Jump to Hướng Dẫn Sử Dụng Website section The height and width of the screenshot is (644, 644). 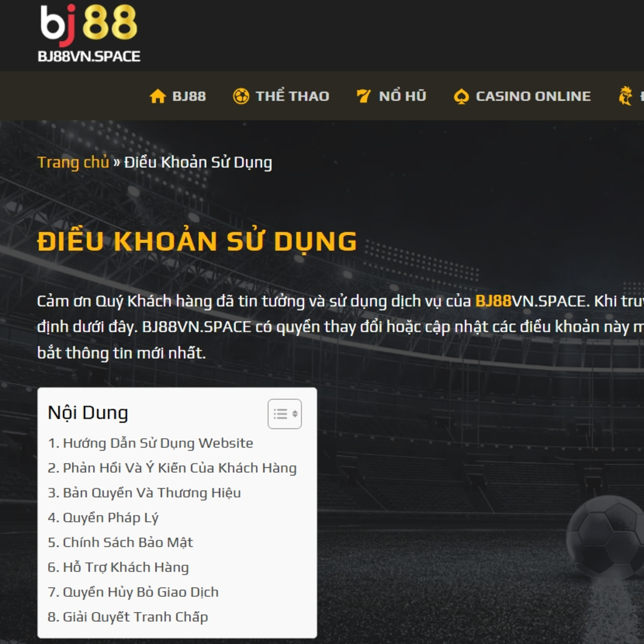tap(150, 443)
